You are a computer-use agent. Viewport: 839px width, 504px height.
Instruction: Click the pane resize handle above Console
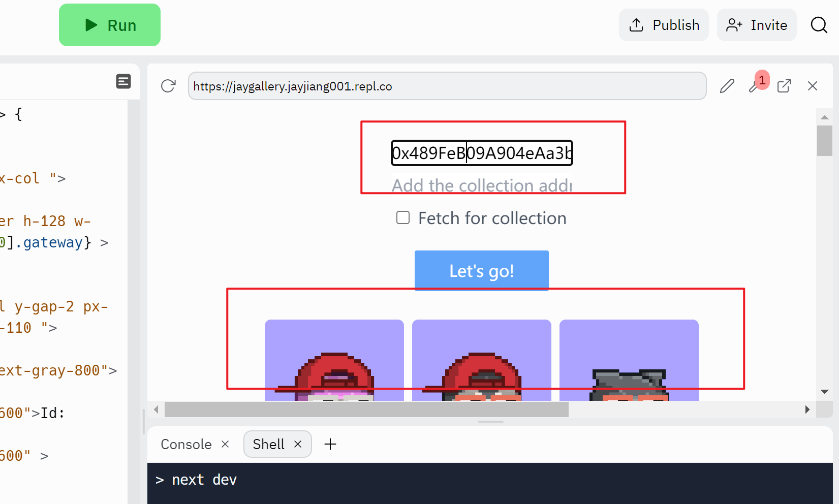coord(491,422)
